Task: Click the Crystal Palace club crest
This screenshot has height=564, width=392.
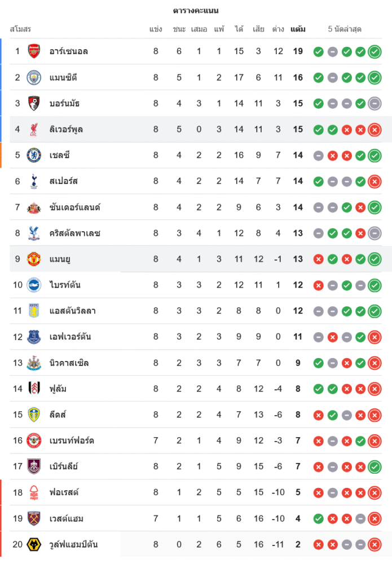Action: click(x=34, y=233)
